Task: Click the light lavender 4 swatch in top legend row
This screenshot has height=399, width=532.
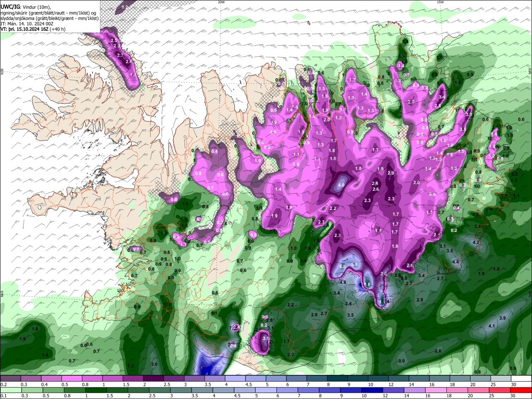Action: pos(235,379)
